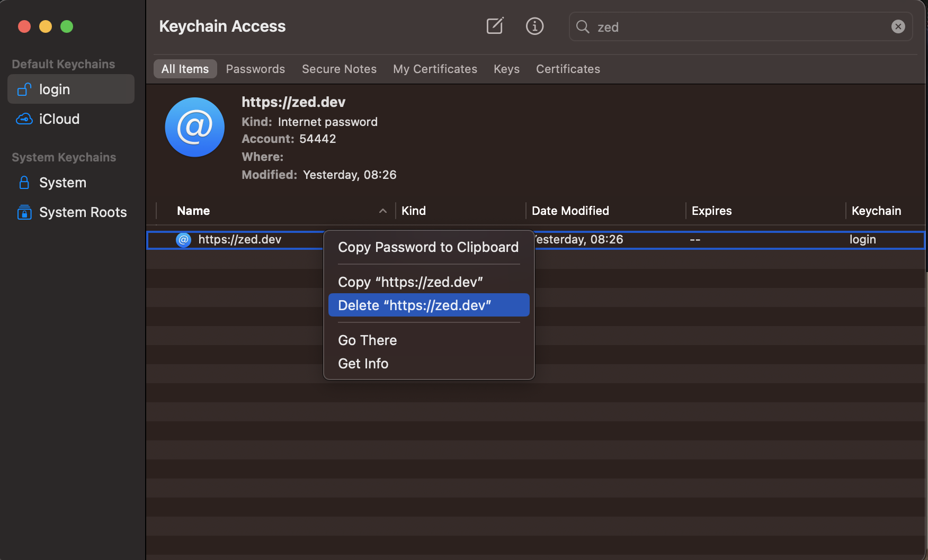Switch to Keys tab

tap(506, 69)
